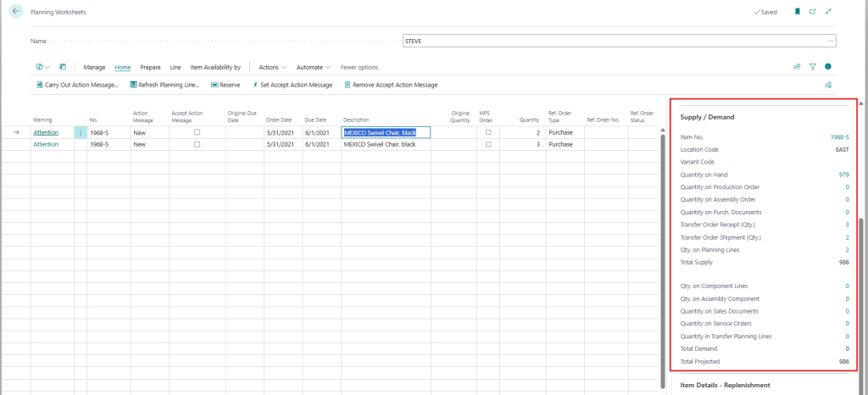This screenshot has height=395, width=868.
Task: Click the filter funnel icon
Action: pyautogui.click(x=813, y=67)
